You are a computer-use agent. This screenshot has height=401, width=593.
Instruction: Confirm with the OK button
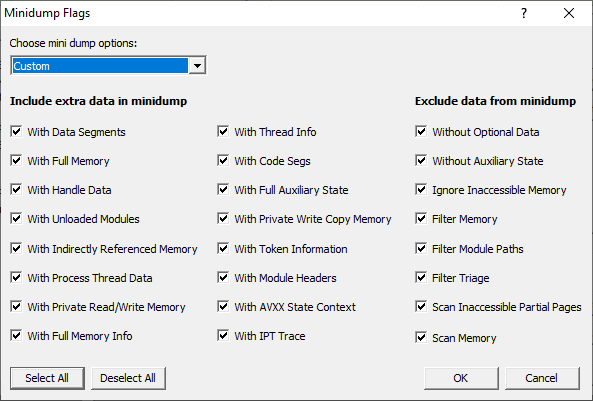[x=461, y=378]
